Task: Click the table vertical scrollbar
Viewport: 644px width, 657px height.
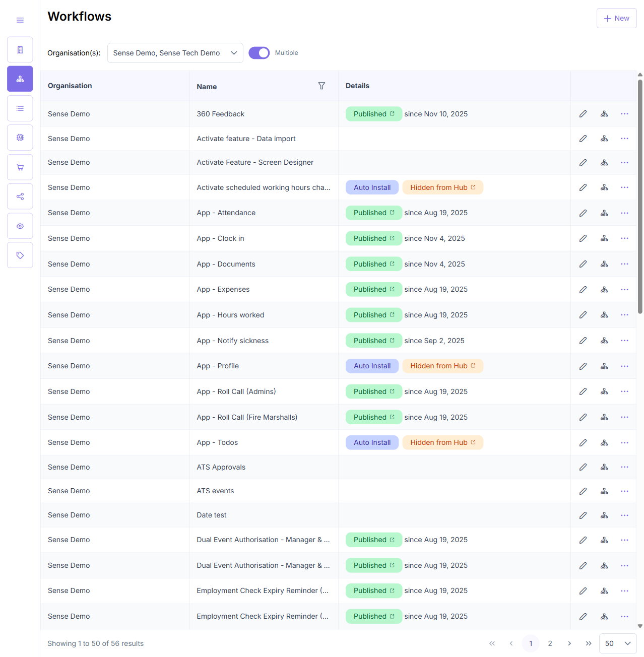Action: tap(640, 196)
